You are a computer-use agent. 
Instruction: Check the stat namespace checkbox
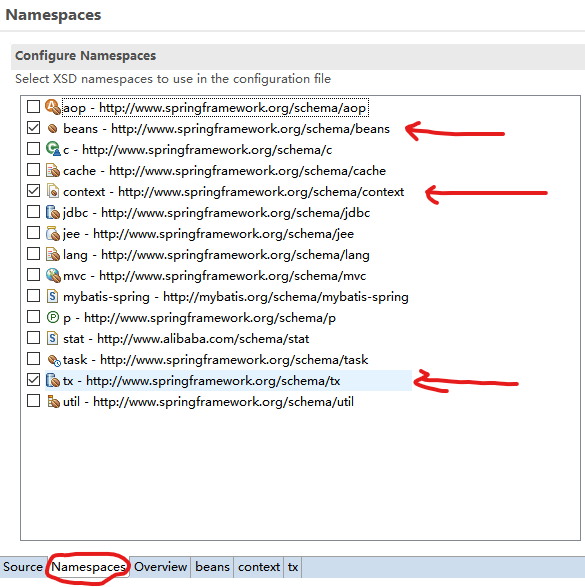coord(33,338)
